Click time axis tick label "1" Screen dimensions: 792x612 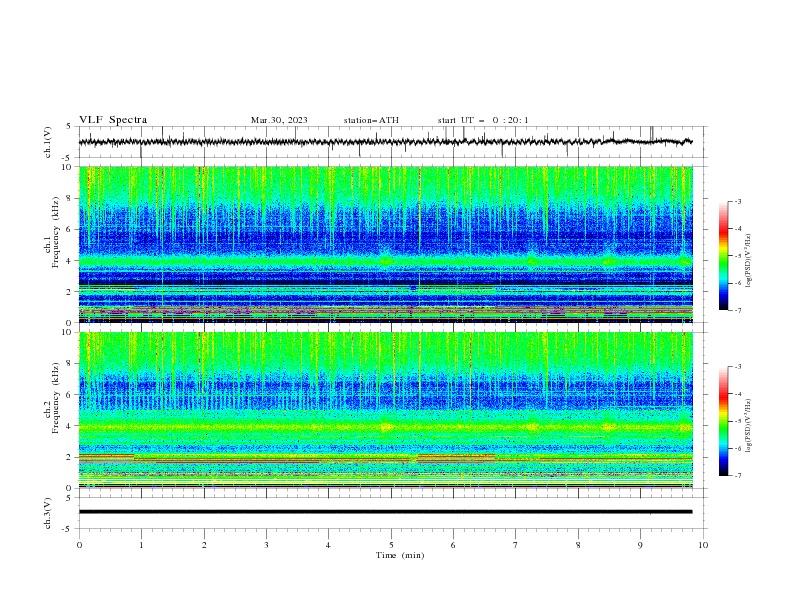coord(142,545)
